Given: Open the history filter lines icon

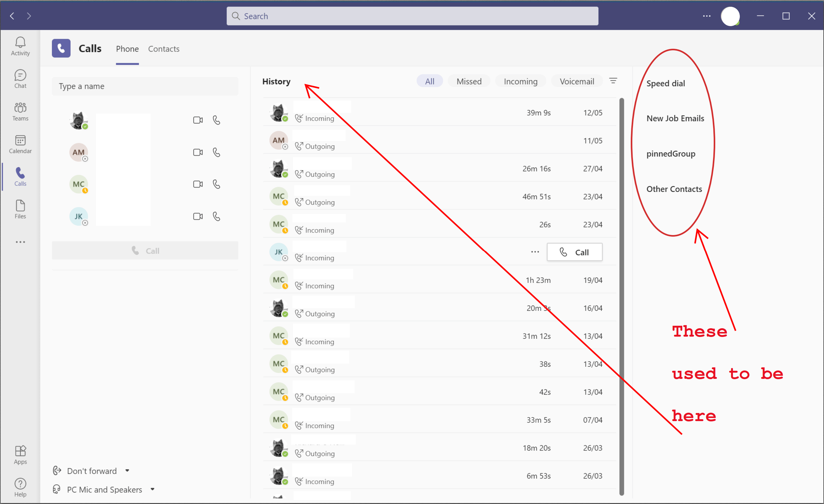Looking at the screenshot, I should point(613,81).
